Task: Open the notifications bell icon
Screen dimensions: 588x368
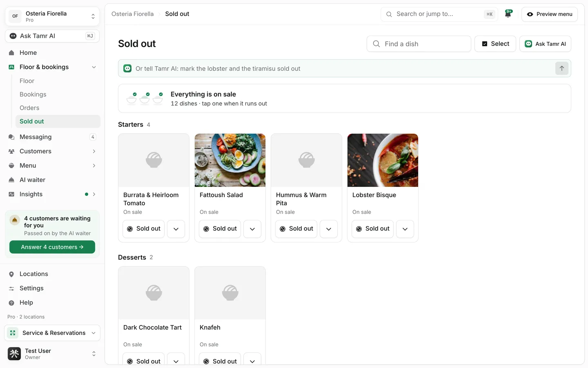Action: pyautogui.click(x=508, y=14)
